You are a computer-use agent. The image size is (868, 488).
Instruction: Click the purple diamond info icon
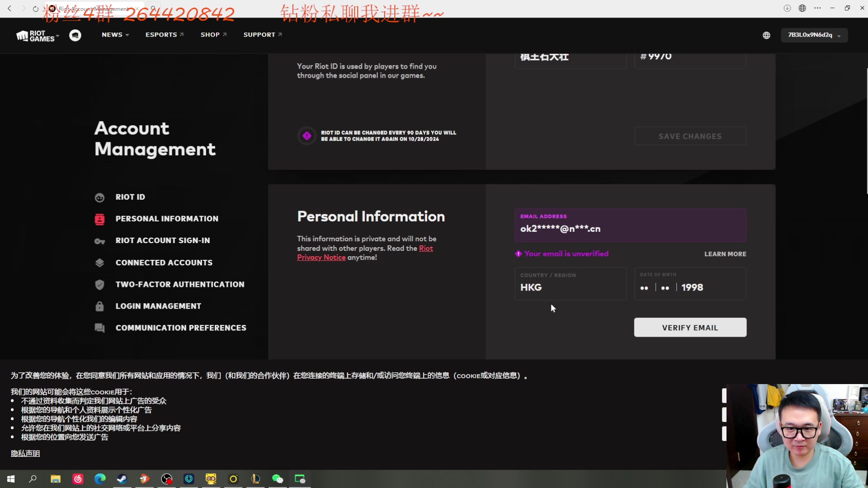[307, 136]
